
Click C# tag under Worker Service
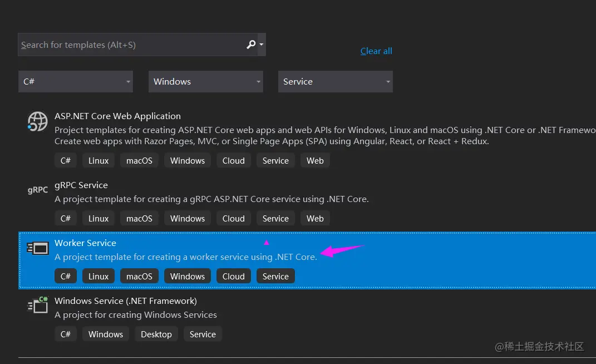65,276
